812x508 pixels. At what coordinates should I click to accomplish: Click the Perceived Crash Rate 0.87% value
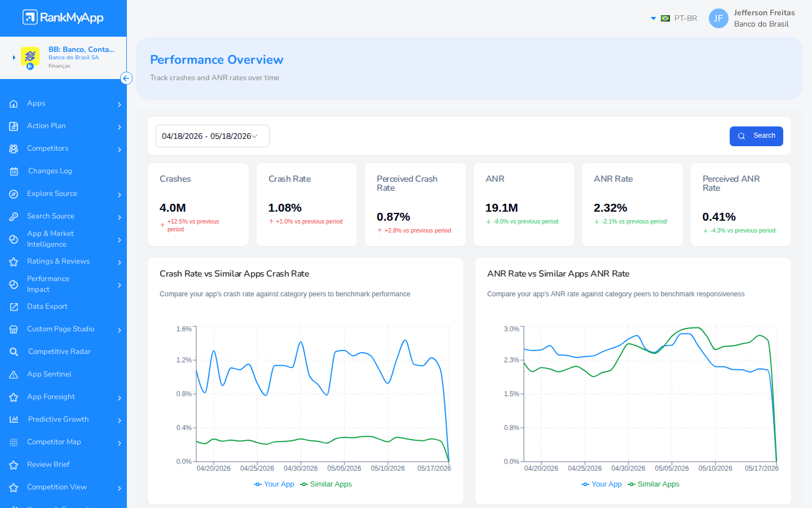point(394,217)
